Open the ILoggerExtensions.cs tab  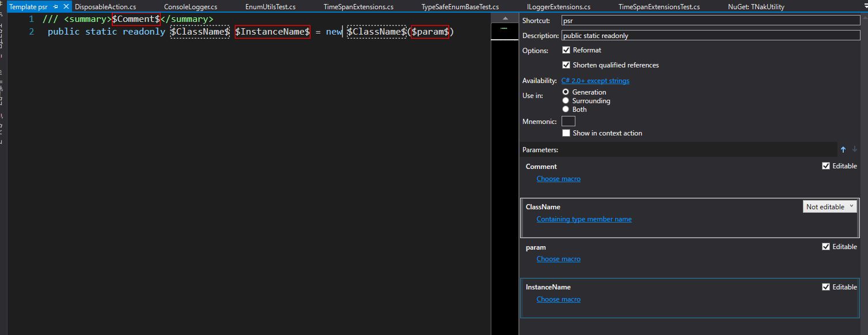click(x=558, y=7)
